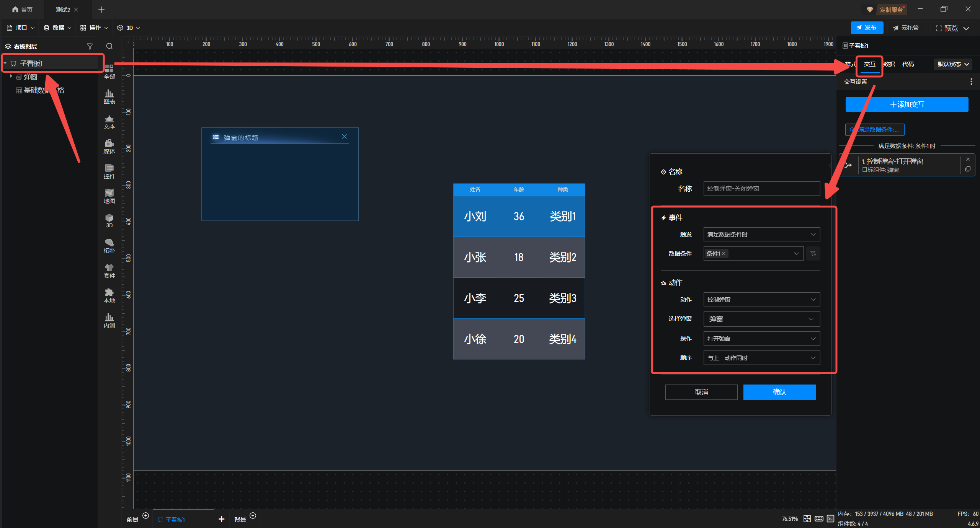Switch to the 代码 tab
This screenshot has height=528, width=980.
(x=908, y=64)
